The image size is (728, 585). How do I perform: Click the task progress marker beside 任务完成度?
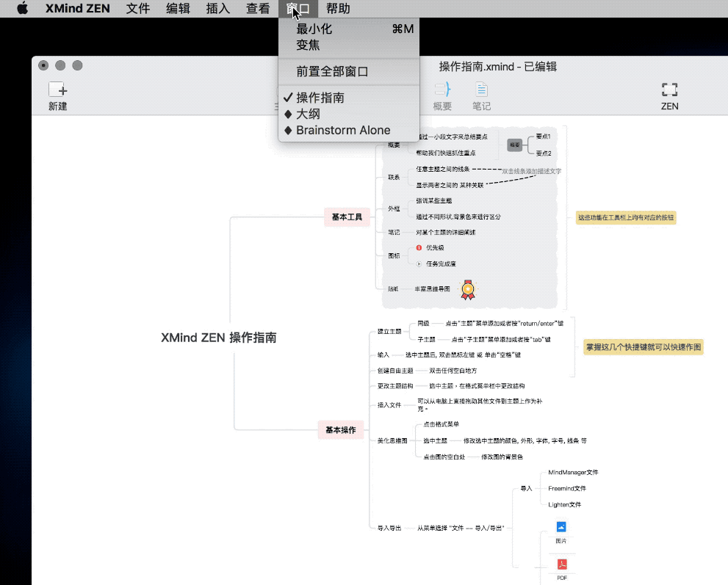[x=419, y=264]
